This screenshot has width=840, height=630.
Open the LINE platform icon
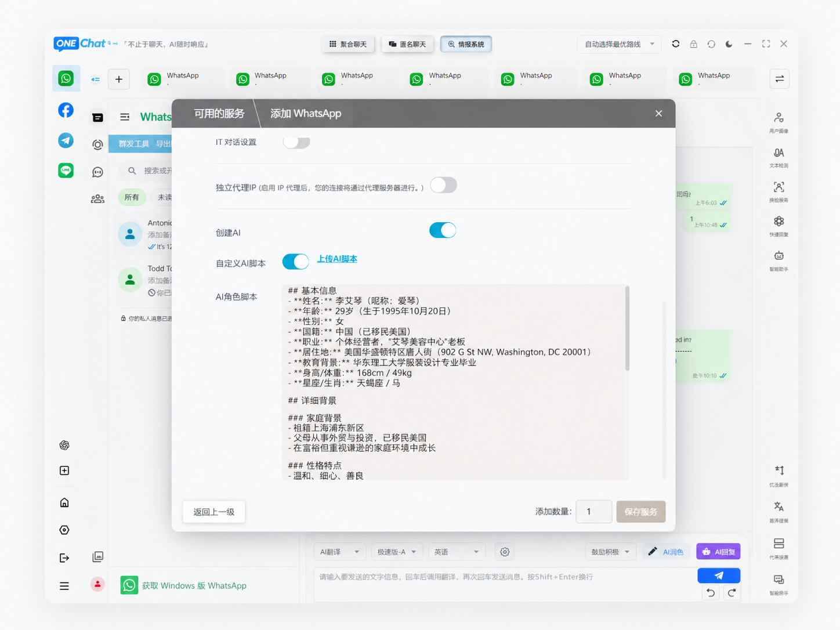pyautogui.click(x=66, y=170)
